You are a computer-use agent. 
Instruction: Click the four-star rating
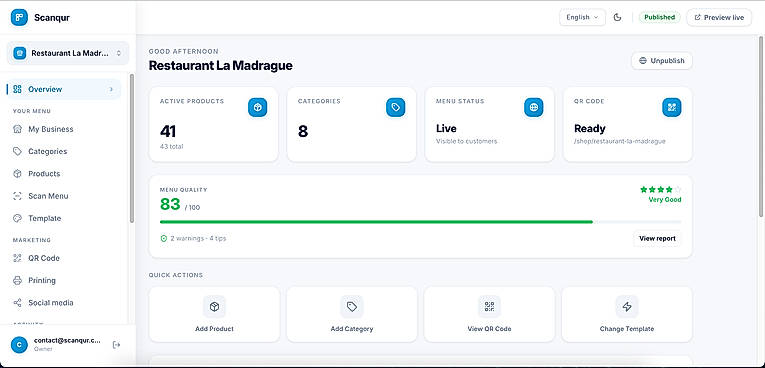(x=661, y=189)
